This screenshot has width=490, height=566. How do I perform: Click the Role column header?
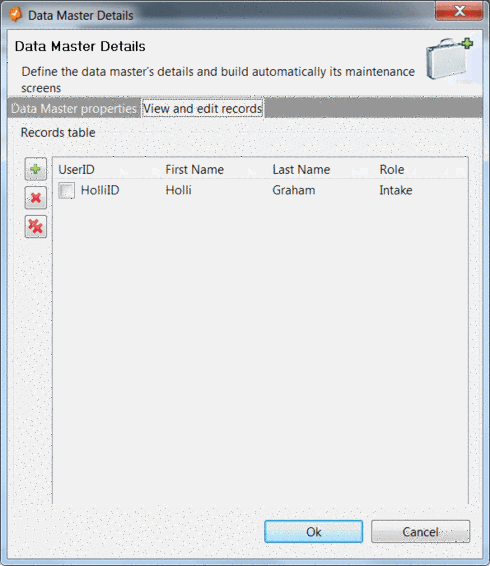click(392, 169)
